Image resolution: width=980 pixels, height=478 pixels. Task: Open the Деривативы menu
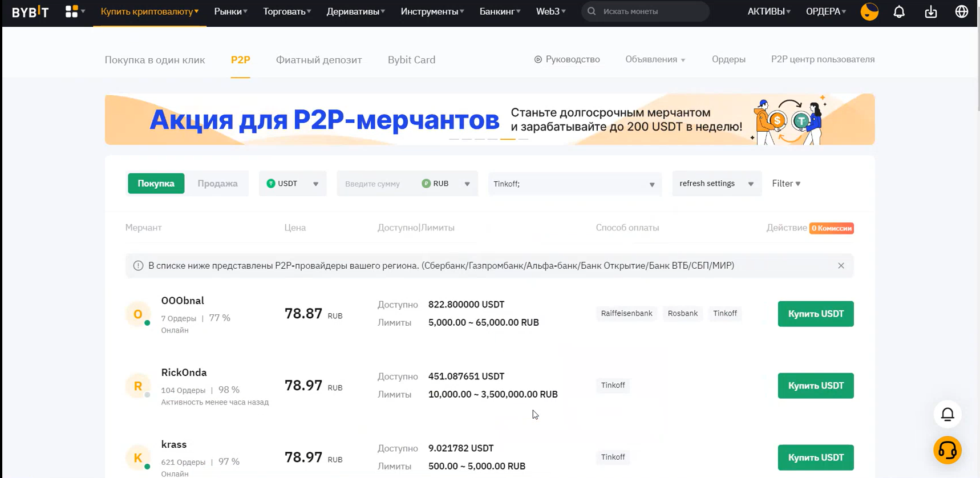[356, 11]
